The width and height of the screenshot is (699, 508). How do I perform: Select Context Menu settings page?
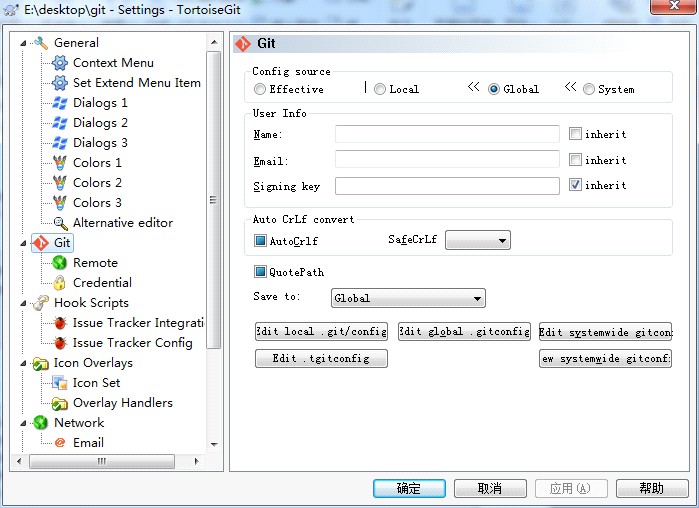pos(113,63)
